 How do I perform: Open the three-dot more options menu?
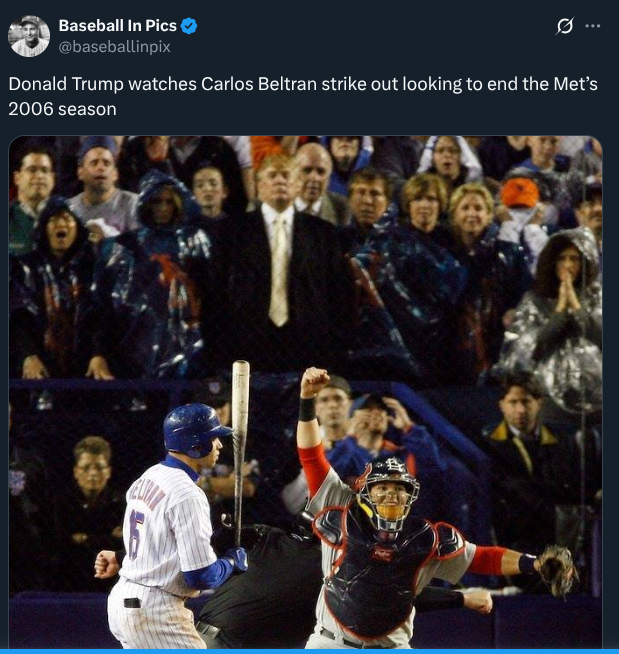coord(592,26)
